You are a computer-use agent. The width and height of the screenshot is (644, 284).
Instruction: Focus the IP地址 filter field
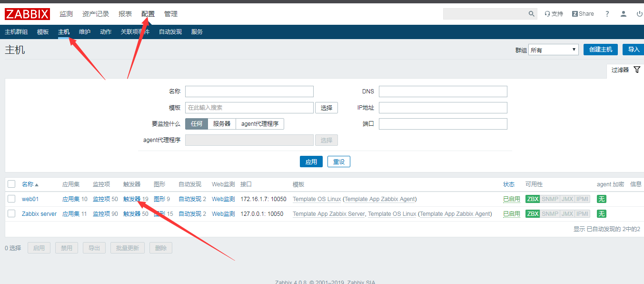(443, 108)
